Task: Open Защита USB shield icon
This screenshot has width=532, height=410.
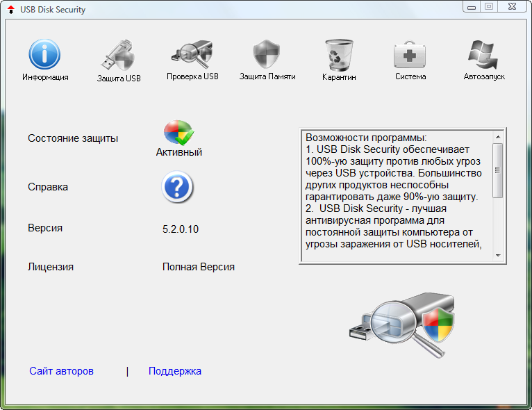Action: tap(118, 55)
